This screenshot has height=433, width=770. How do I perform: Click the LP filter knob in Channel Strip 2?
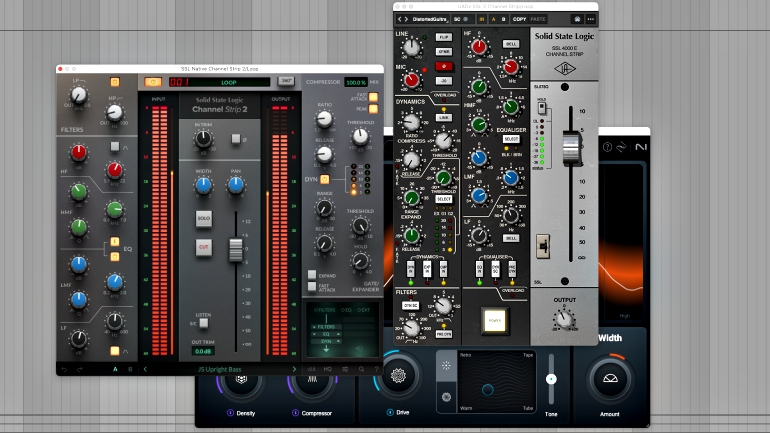[79, 95]
